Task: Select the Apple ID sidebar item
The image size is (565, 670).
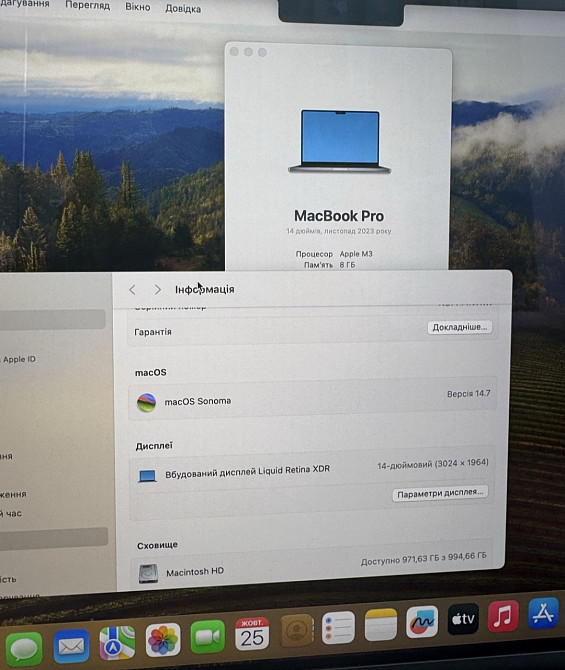Action: pyautogui.click(x=19, y=359)
